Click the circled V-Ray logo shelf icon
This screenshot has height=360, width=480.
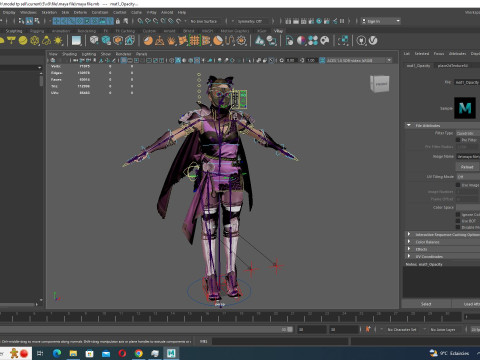373,41
